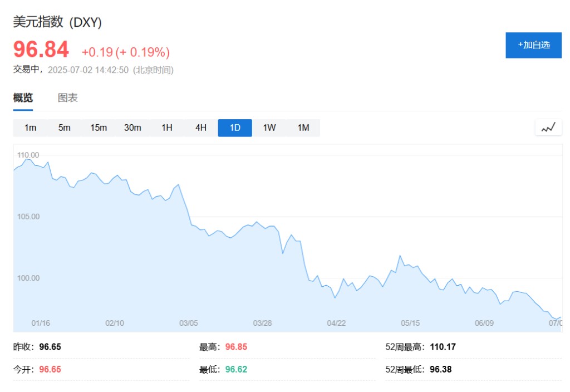Switch to the 图表 tab
Image resolution: width=570 pixels, height=392 pixels.
[67, 98]
